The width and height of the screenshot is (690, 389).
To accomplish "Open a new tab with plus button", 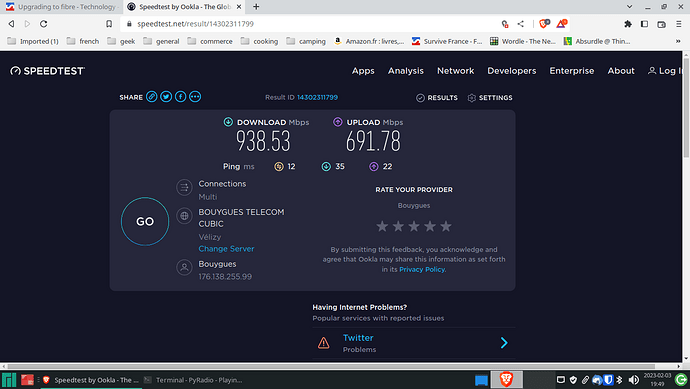I will (x=256, y=7).
